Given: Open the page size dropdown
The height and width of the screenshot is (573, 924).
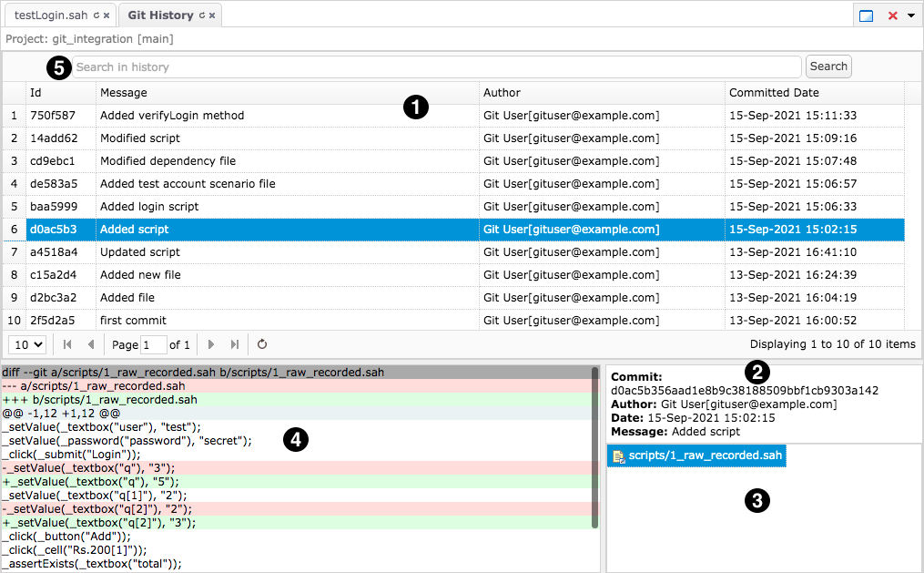Looking at the screenshot, I should coord(27,344).
